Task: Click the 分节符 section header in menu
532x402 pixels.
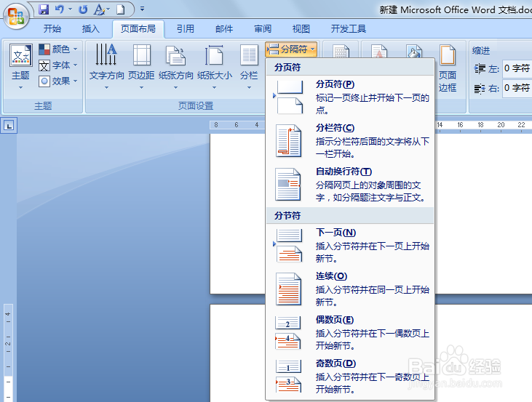Action: tap(350, 216)
